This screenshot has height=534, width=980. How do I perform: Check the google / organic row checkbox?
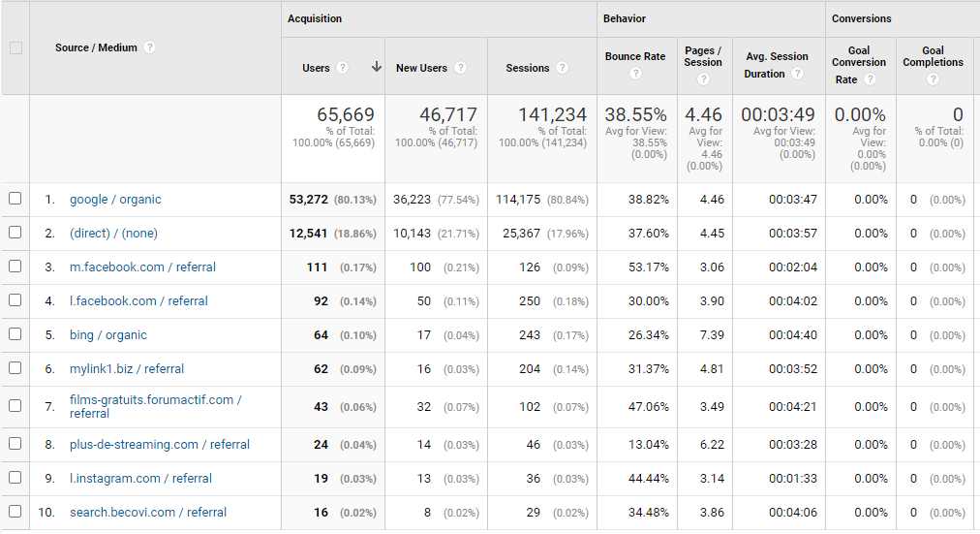15,199
